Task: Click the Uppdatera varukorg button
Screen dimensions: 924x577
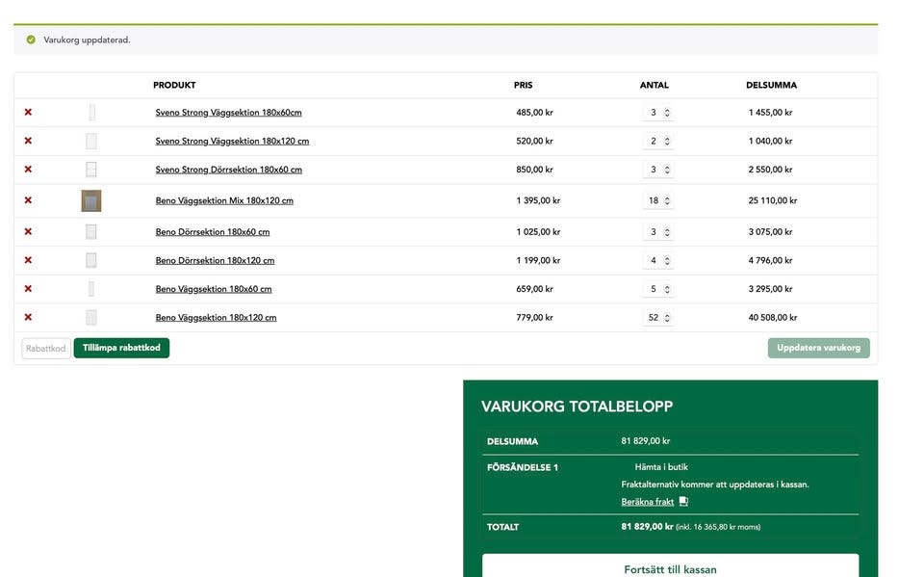Action: pyautogui.click(x=818, y=348)
